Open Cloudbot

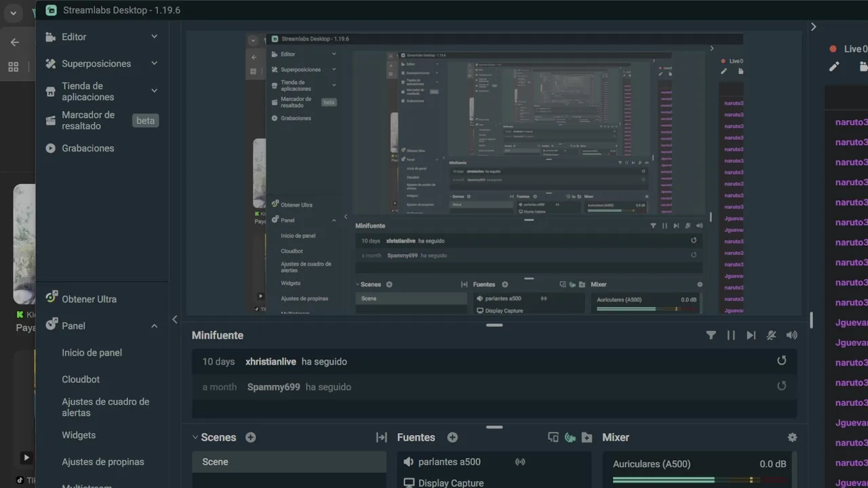(81, 380)
